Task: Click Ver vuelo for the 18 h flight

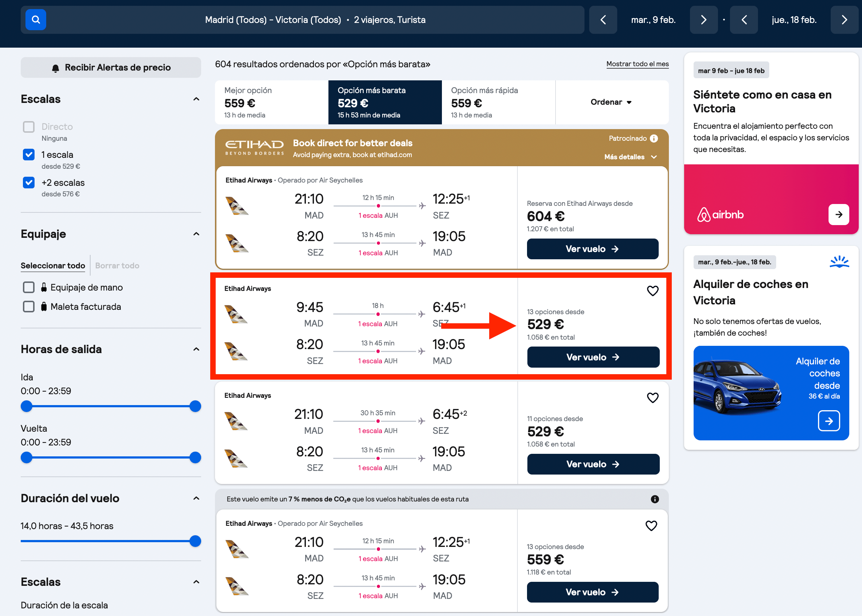Action: (x=593, y=357)
